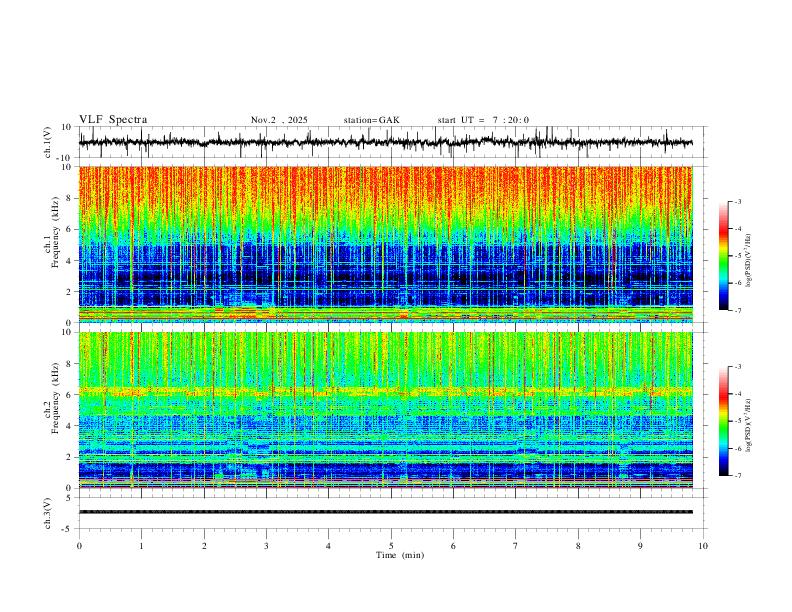Click the "ch.3(V)" axis label
792x612 pixels.
coord(48,513)
